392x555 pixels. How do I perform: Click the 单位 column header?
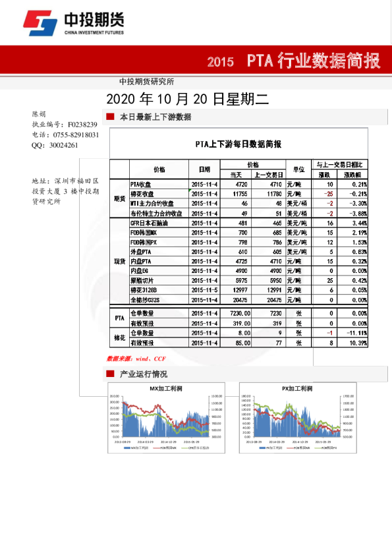point(298,169)
